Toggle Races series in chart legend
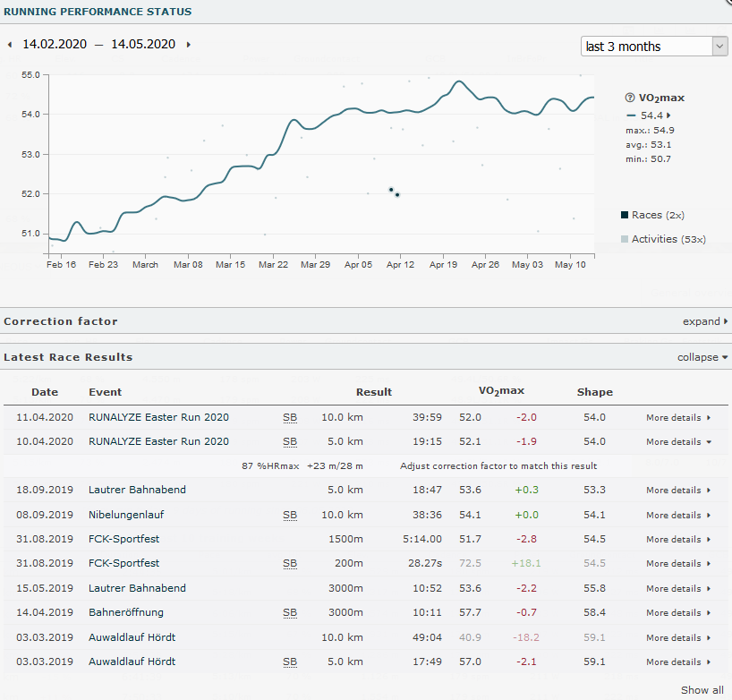The image size is (732, 700). (x=651, y=215)
